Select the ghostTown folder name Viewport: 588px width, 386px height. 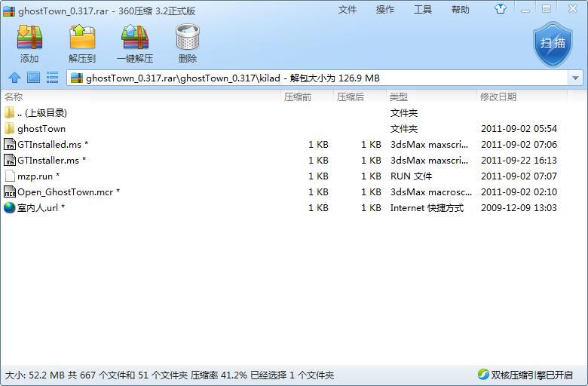point(41,129)
